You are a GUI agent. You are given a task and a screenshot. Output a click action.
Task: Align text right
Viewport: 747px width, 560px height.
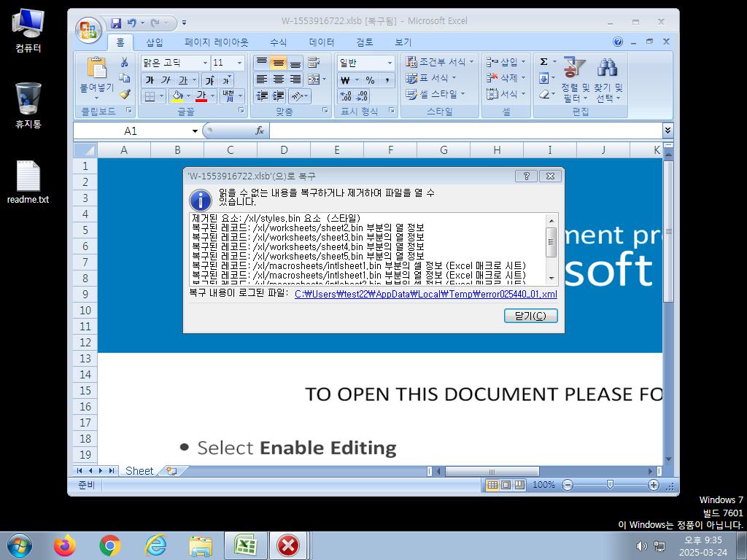coord(295,79)
